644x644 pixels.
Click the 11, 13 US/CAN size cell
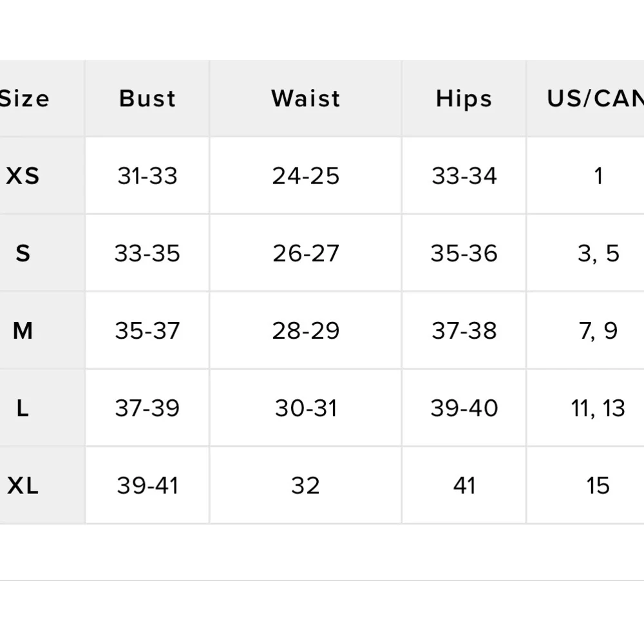[598, 408]
